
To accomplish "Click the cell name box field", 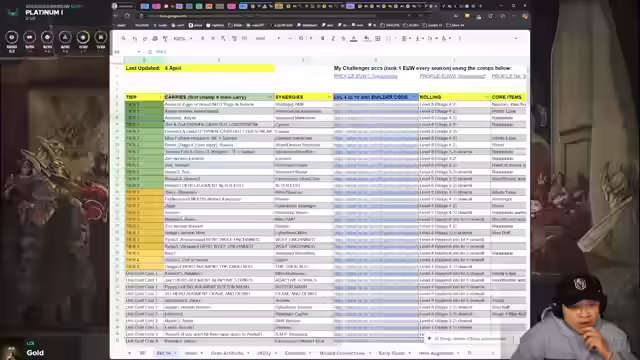I will tap(128, 52).
